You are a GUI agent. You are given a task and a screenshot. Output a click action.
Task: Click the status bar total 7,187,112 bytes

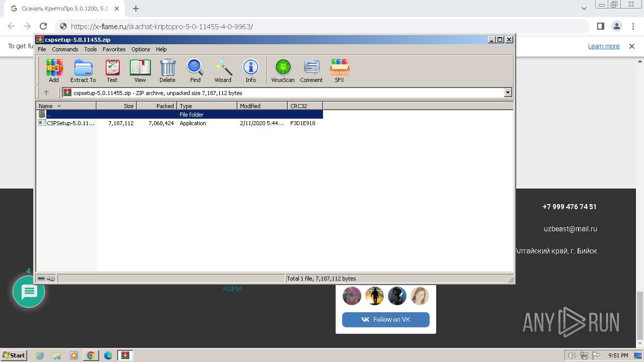(321, 279)
